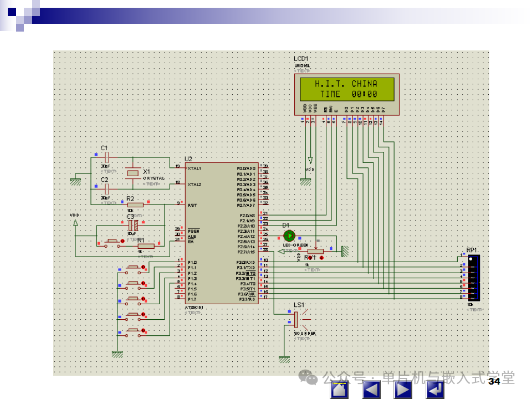Click the 'EA' pin label
The image size is (532, 399).
click(191, 242)
